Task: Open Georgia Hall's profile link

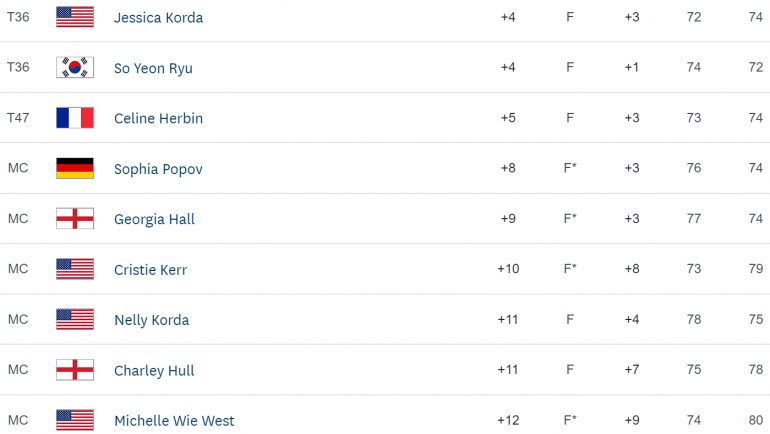Action: pyautogui.click(x=154, y=219)
